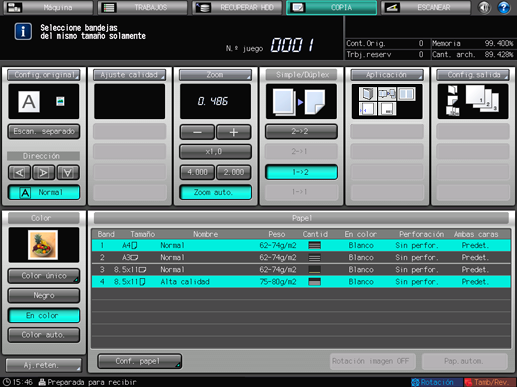The image size is (517, 387).
Task: Click the original orientation A preview
Action: (29, 101)
